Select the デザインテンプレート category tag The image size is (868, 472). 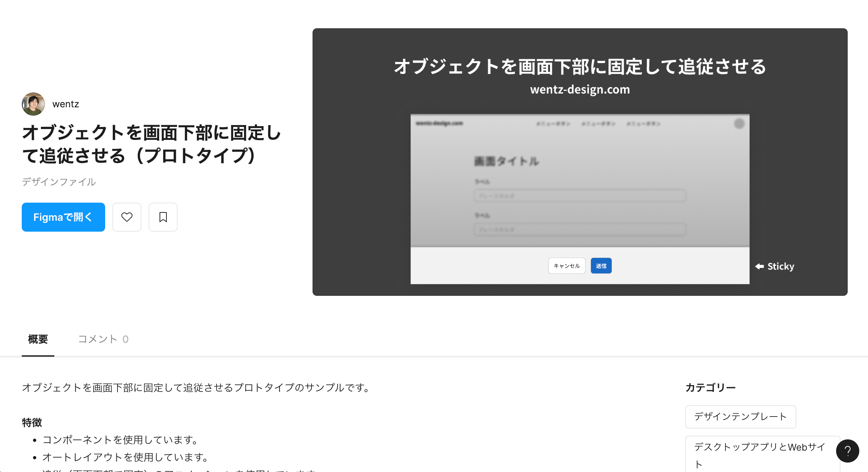(740, 417)
